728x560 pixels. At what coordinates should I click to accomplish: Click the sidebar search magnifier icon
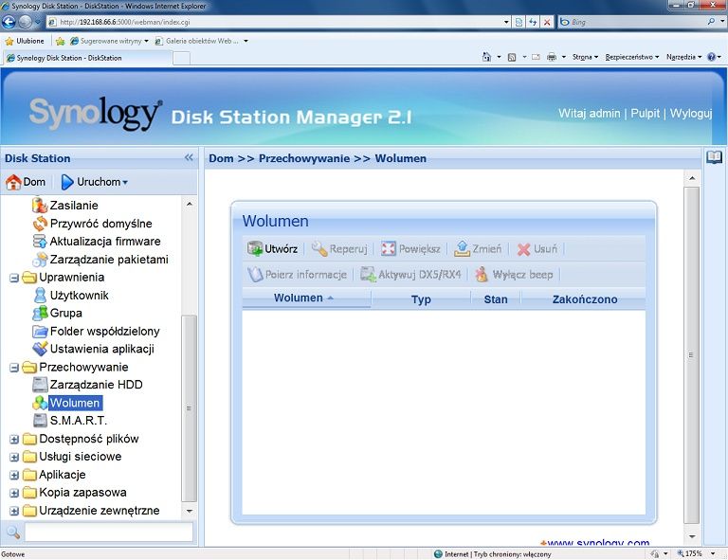click(13, 533)
